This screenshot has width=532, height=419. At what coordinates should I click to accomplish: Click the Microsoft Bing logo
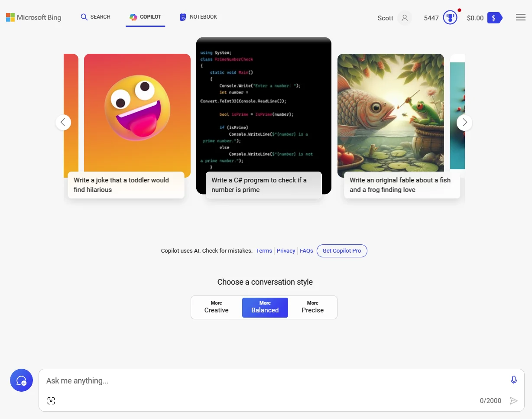click(x=33, y=17)
